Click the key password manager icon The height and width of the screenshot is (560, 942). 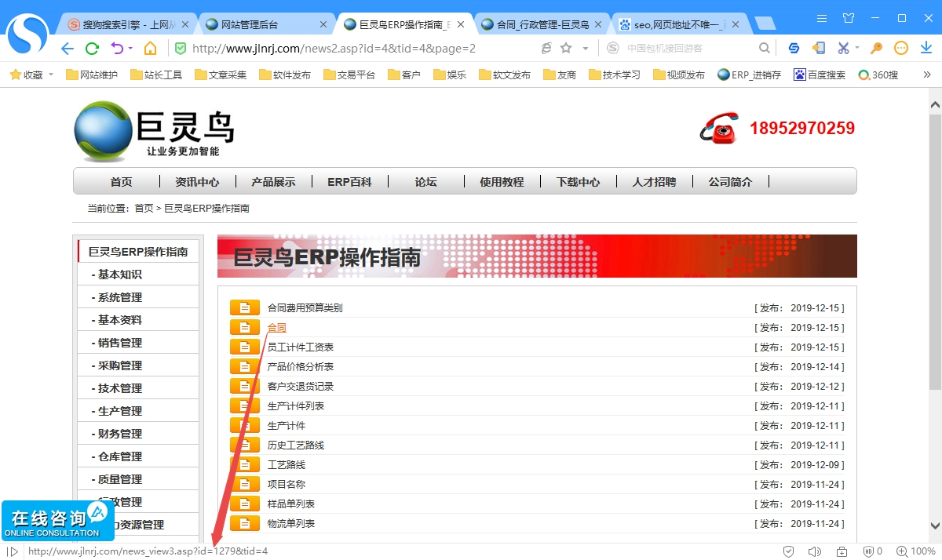pos(876,49)
